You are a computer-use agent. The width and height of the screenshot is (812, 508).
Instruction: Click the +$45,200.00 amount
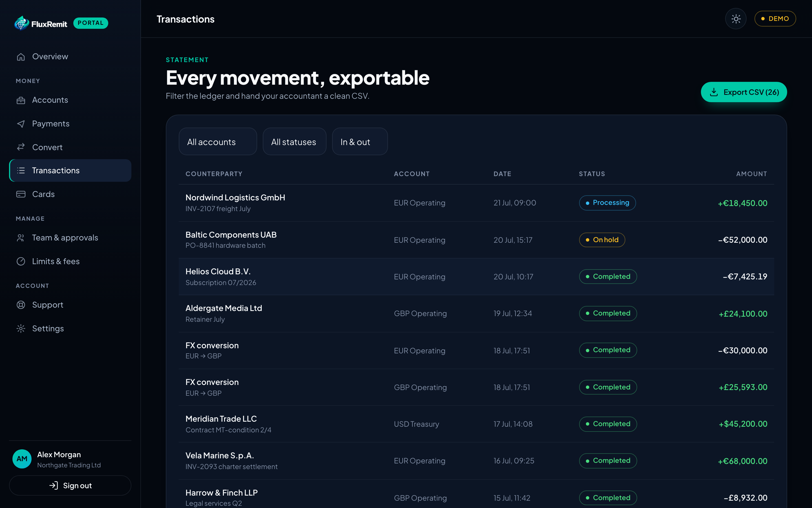point(743,424)
